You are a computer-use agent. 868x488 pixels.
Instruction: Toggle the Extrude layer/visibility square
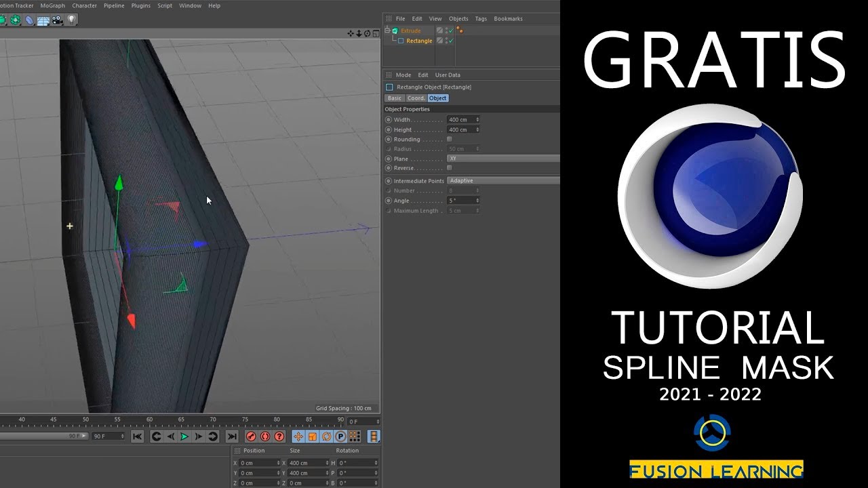439,30
